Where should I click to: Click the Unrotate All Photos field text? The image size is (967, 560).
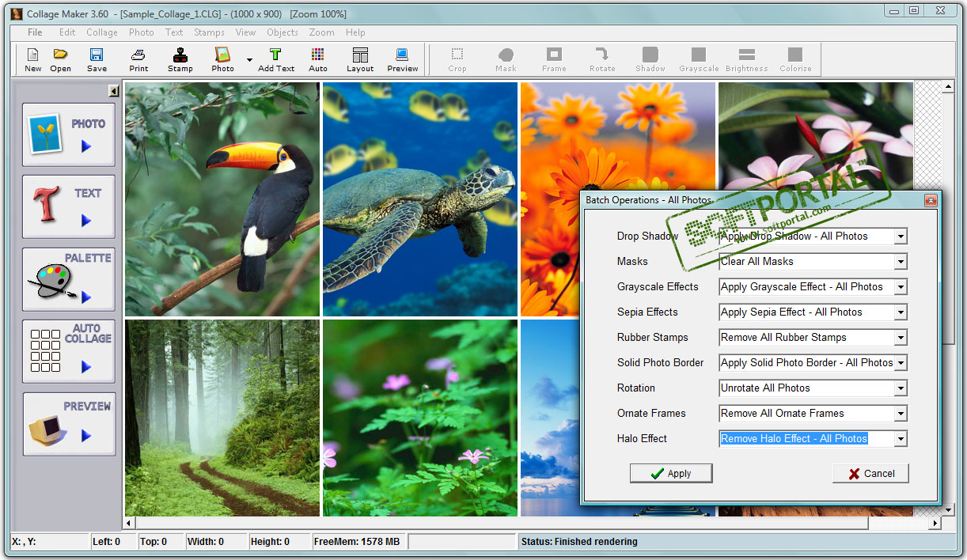(x=765, y=388)
